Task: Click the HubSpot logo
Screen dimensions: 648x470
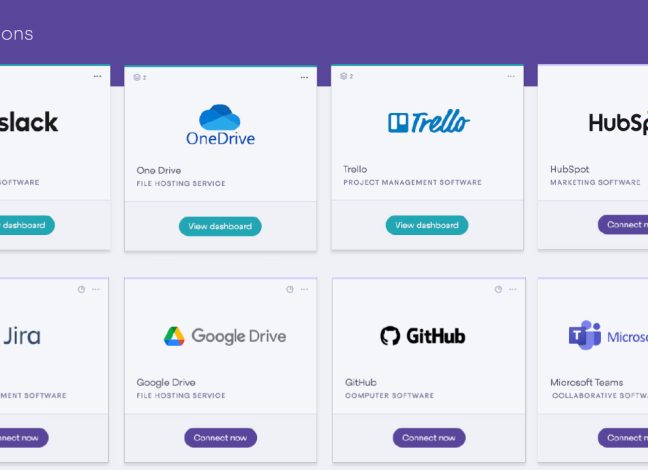Action: tap(618, 122)
